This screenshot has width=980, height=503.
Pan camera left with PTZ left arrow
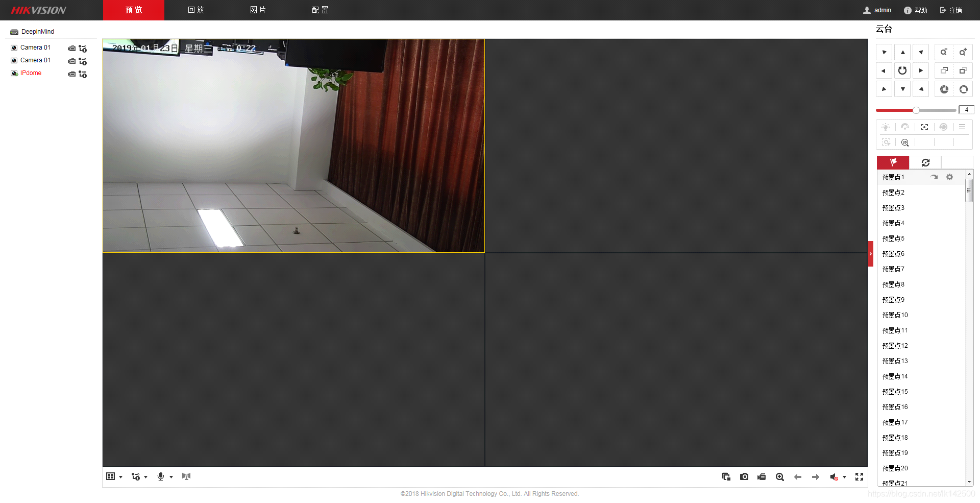(884, 70)
